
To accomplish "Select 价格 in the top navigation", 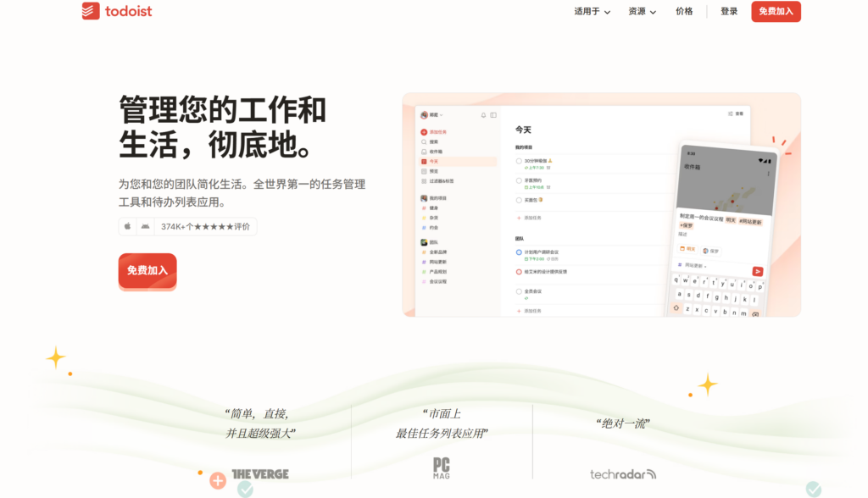I will pyautogui.click(x=683, y=12).
